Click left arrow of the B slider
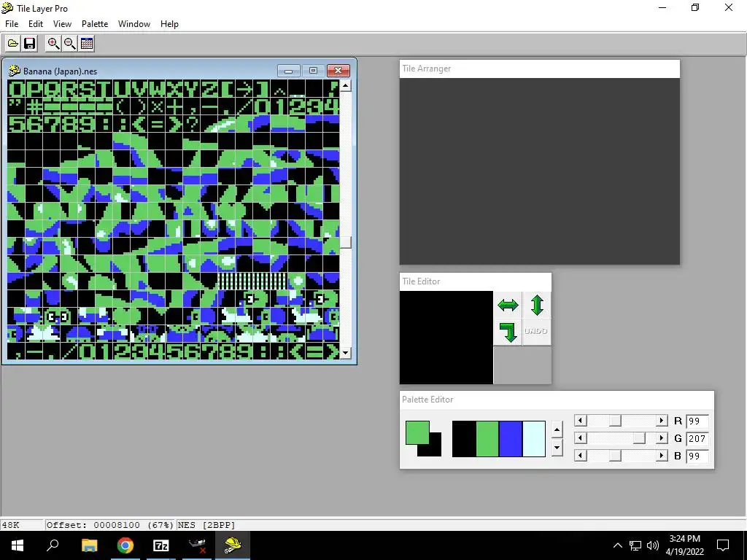Viewport: 747px width, 560px height. point(580,456)
